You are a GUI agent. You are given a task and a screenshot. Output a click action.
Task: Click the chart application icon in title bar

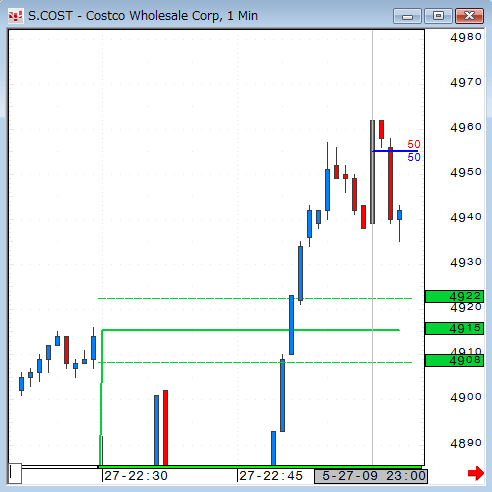click(x=15, y=16)
